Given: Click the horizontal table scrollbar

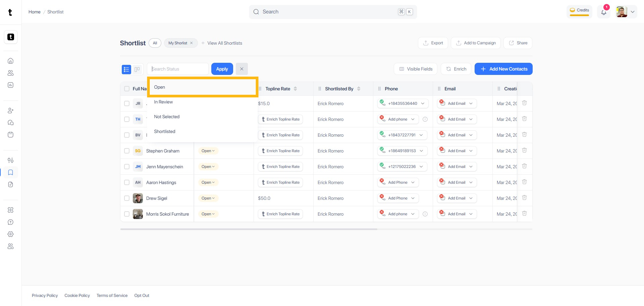Looking at the screenshot, I should [249, 229].
